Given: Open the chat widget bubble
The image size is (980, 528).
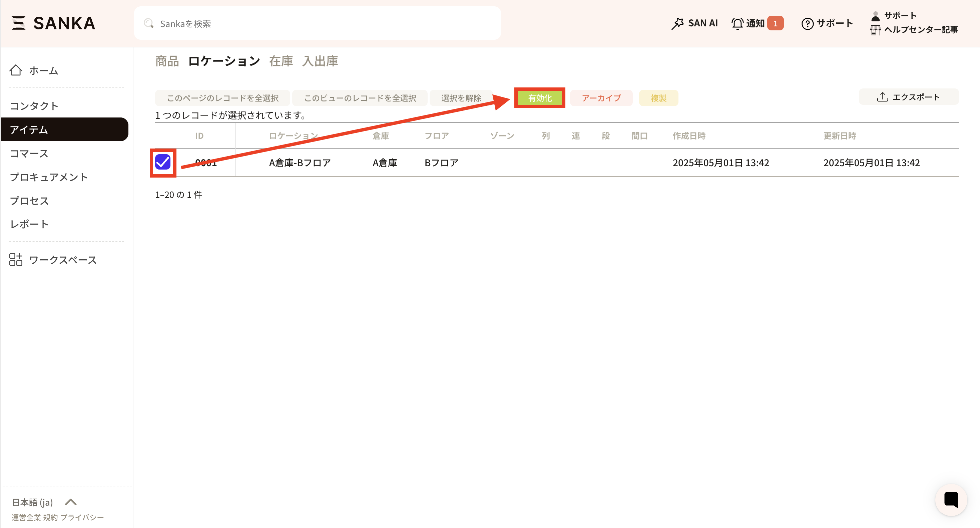Looking at the screenshot, I should pos(951,500).
